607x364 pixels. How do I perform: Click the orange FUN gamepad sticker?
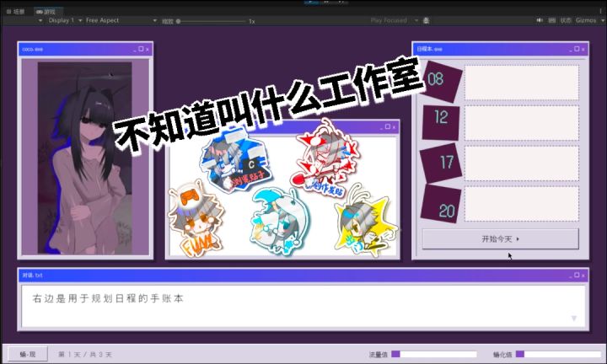click(196, 218)
